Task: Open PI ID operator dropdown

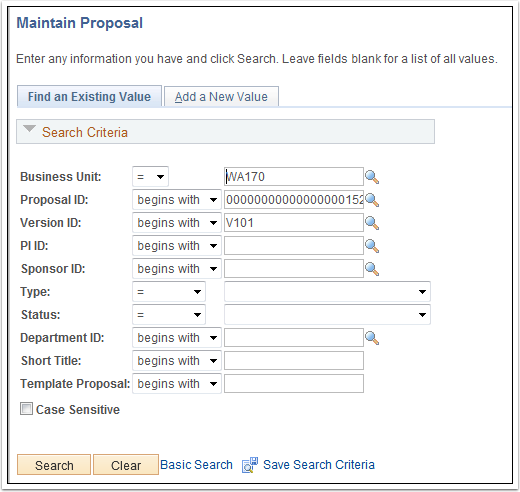Action: coord(177,246)
